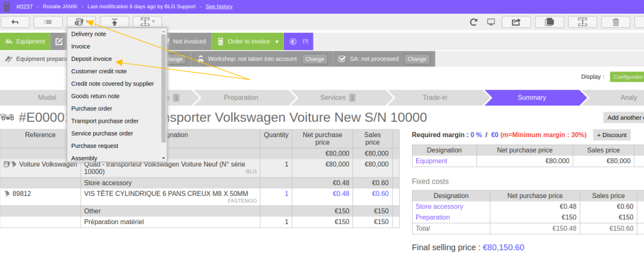
Task: Open the Services step
Action: coord(337,97)
